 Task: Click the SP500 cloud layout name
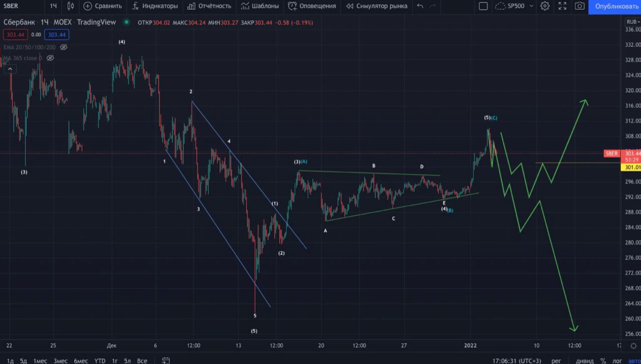[x=510, y=6]
